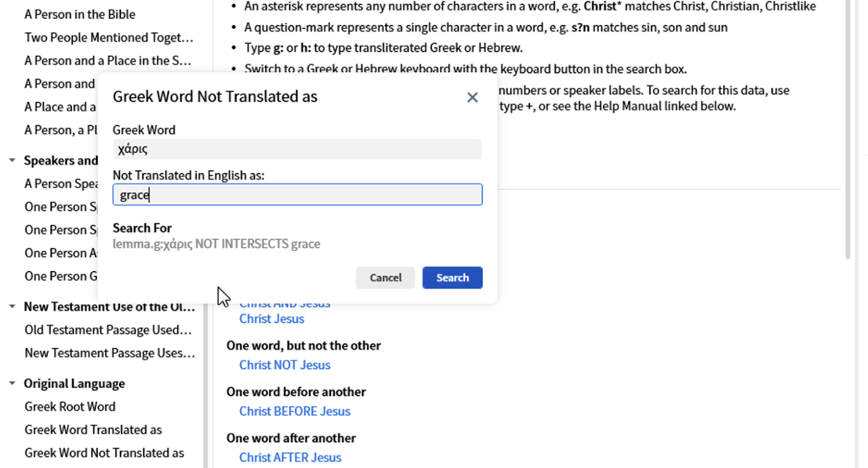
Task: Select Greek Word Translated as template
Action: tap(93, 429)
